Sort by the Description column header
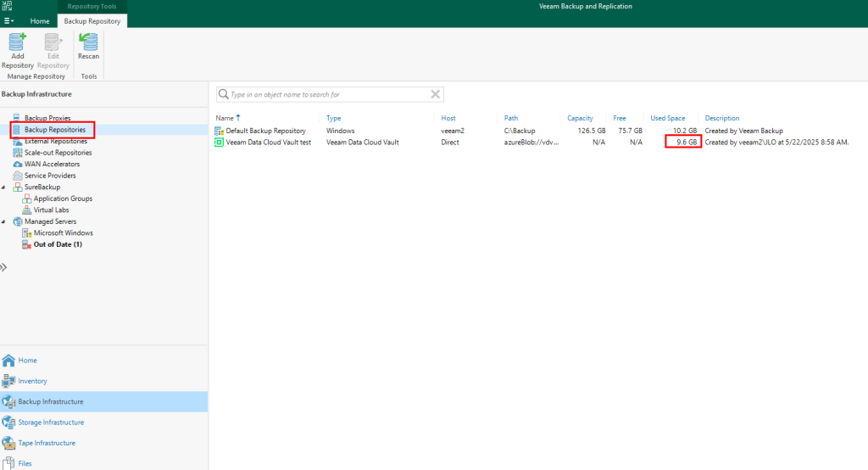 point(722,118)
